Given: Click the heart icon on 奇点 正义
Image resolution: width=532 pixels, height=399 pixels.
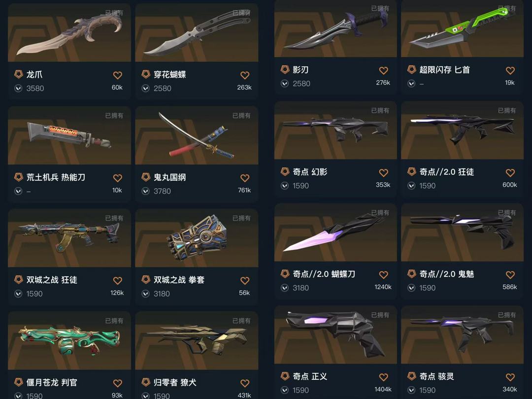Looking at the screenshot, I should click(x=383, y=377).
